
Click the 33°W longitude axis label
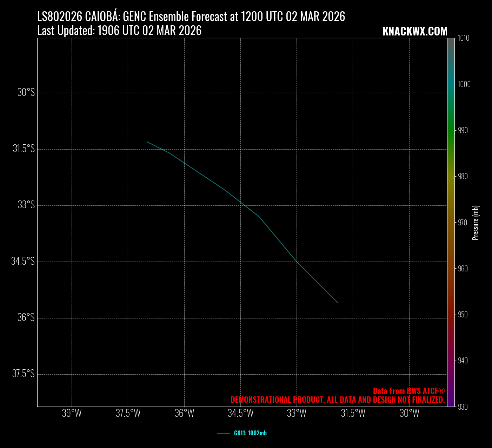[297, 413]
